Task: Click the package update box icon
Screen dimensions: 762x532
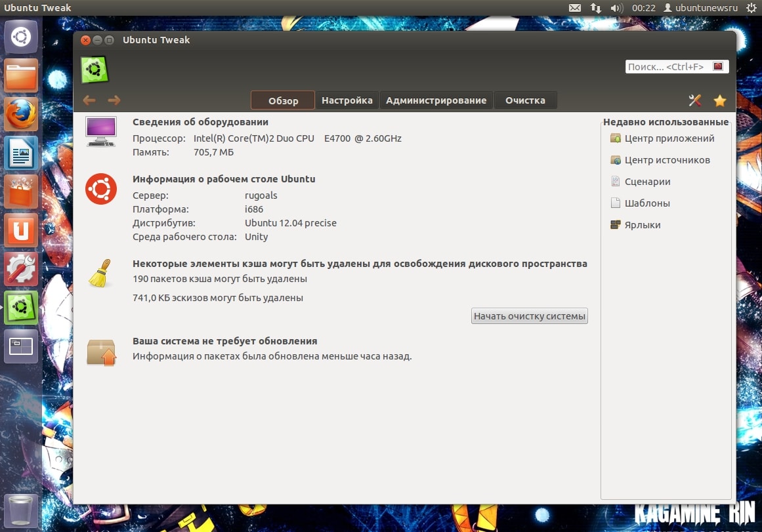Action: pyautogui.click(x=102, y=352)
